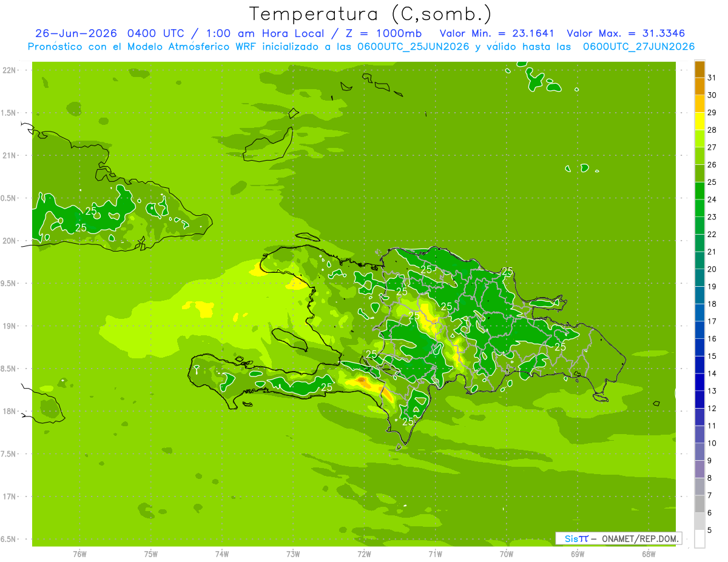Click color scale value 19
The image size is (728, 562).
click(712, 287)
